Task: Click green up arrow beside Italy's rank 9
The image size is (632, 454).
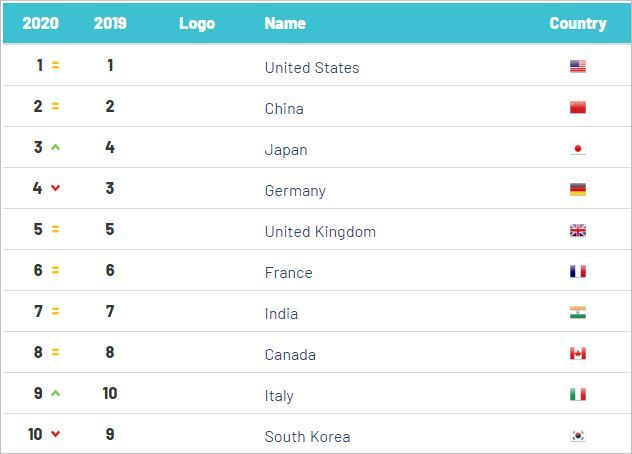Action: (x=56, y=393)
